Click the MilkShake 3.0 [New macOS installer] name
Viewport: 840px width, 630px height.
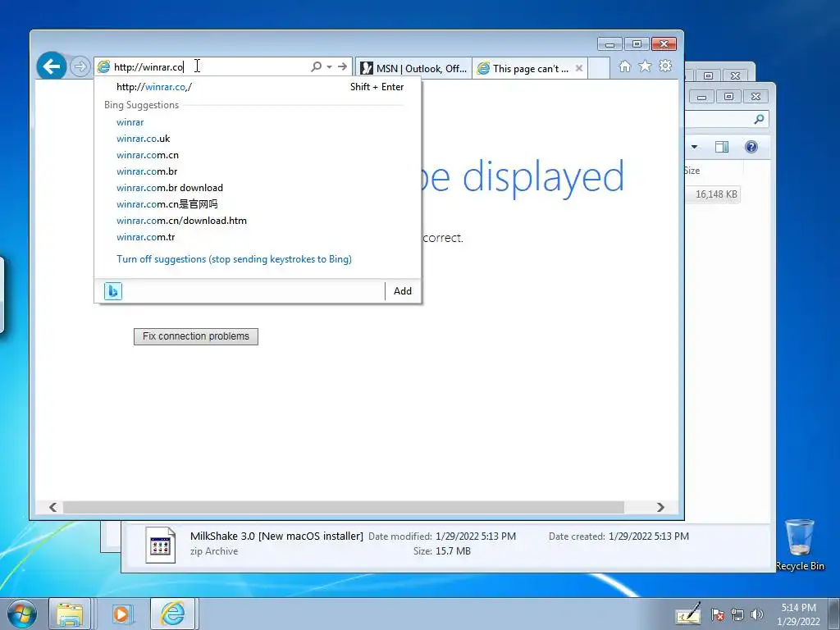pyautogui.click(x=276, y=536)
